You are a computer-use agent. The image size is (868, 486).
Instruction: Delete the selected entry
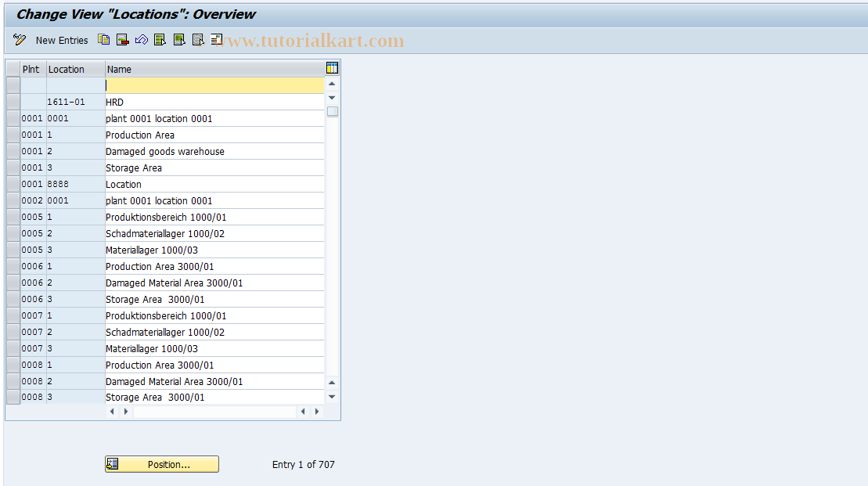coord(122,39)
